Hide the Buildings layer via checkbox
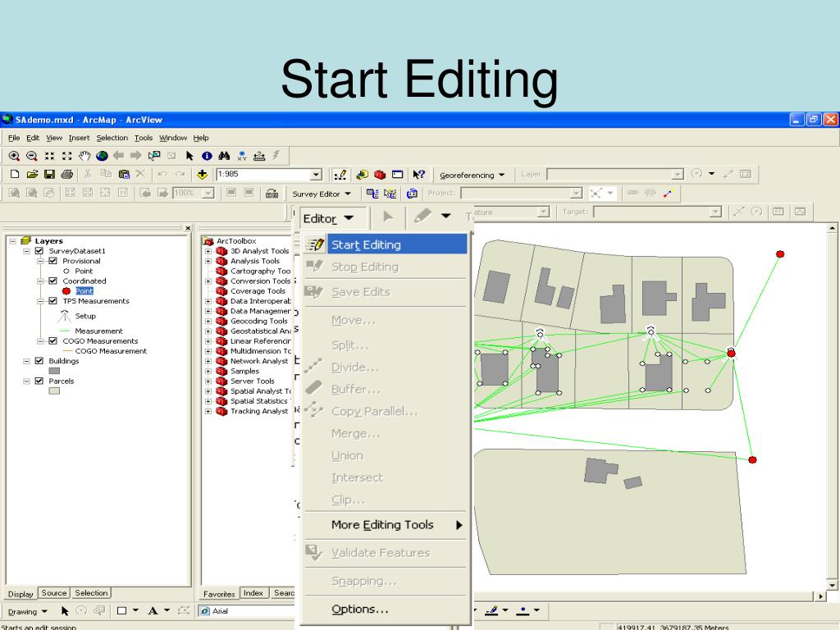 [x=39, y=361]
